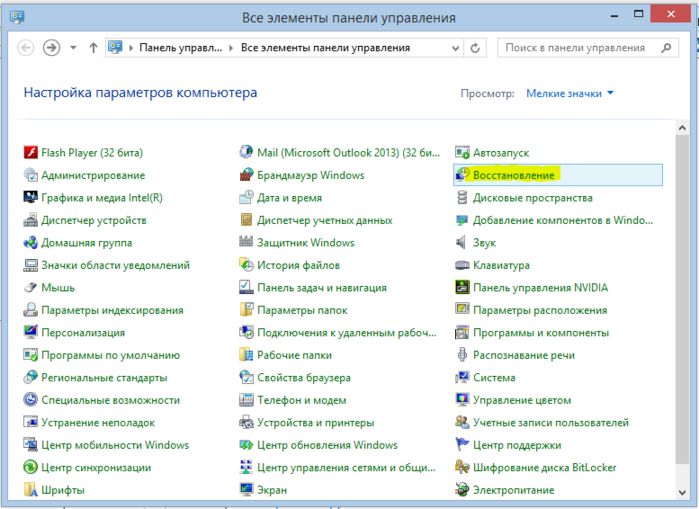This screenshot has height=509, width=699.
Task: Click the Защитник Windows icon
Action: pos(247,243)
